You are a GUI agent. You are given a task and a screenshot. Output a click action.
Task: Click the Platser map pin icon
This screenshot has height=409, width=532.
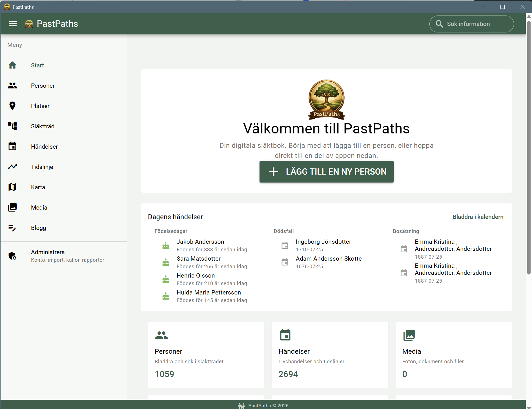[12, 106]
